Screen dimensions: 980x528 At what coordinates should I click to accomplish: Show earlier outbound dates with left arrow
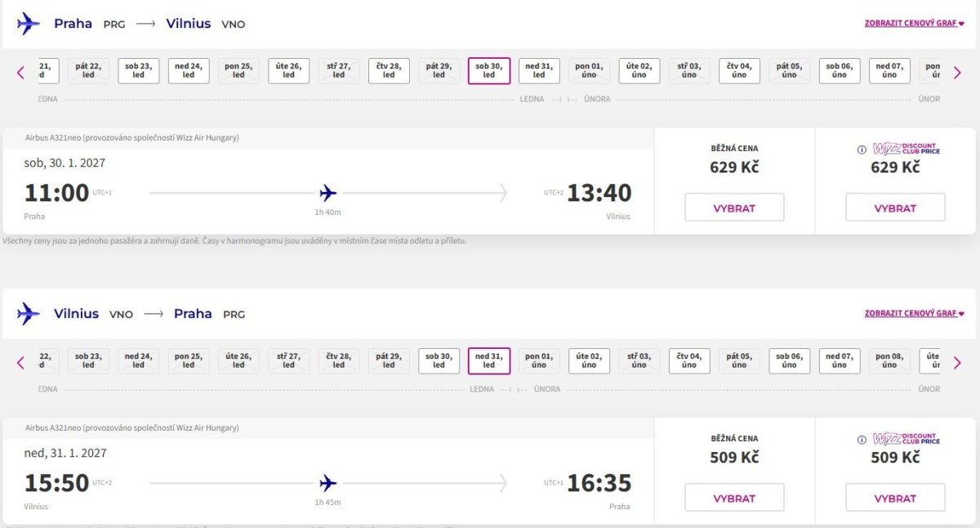21,73
